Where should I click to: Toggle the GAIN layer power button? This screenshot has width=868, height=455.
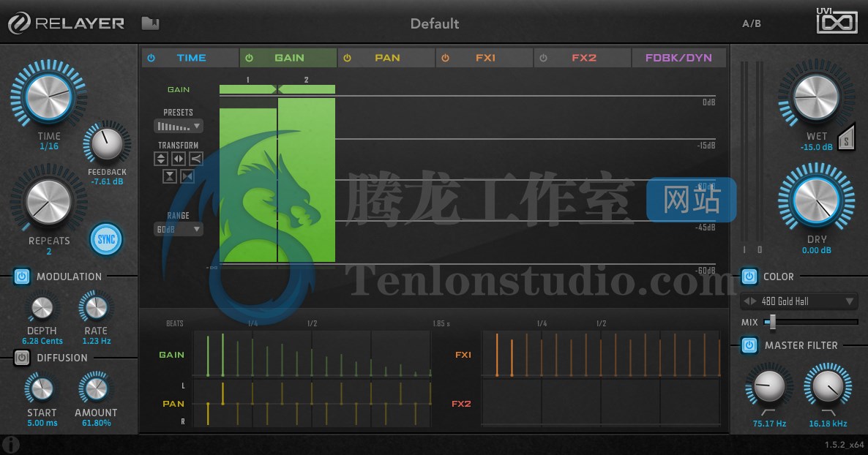click(249, 58)
